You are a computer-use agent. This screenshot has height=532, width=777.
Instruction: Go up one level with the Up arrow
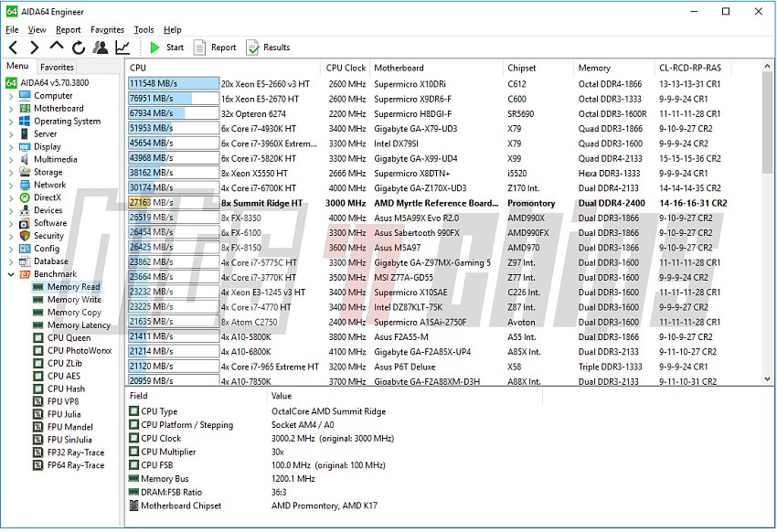57,46
